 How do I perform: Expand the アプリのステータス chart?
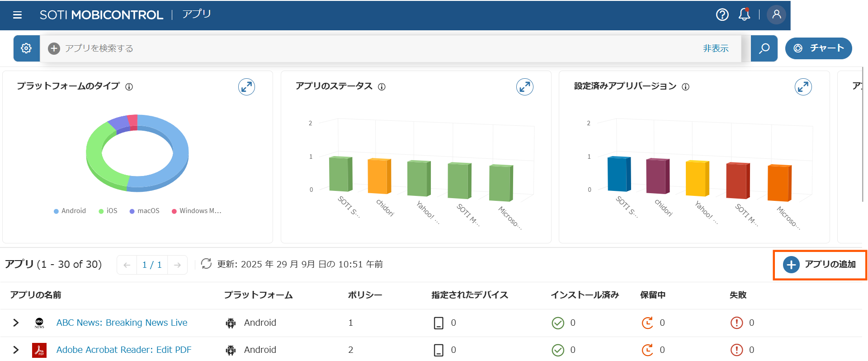click(525, 87)
